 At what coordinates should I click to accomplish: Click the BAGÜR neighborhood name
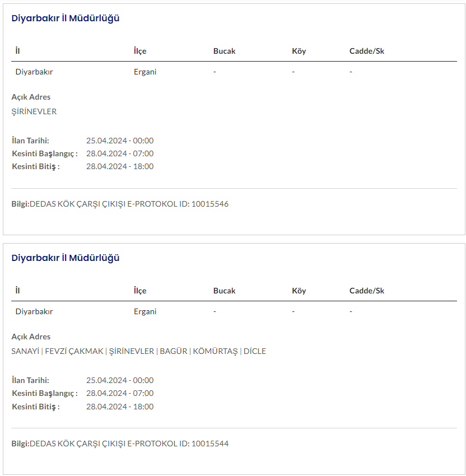(x=173, y=351)
